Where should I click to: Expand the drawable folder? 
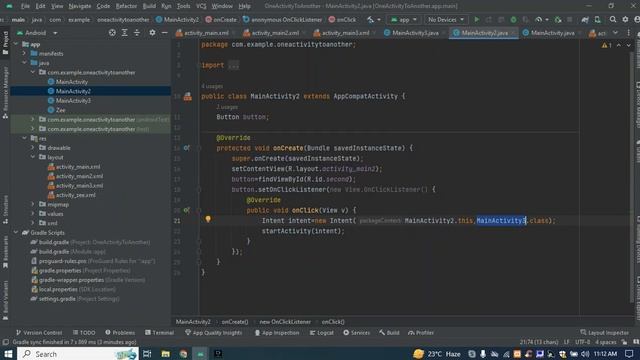coord(33,148)
